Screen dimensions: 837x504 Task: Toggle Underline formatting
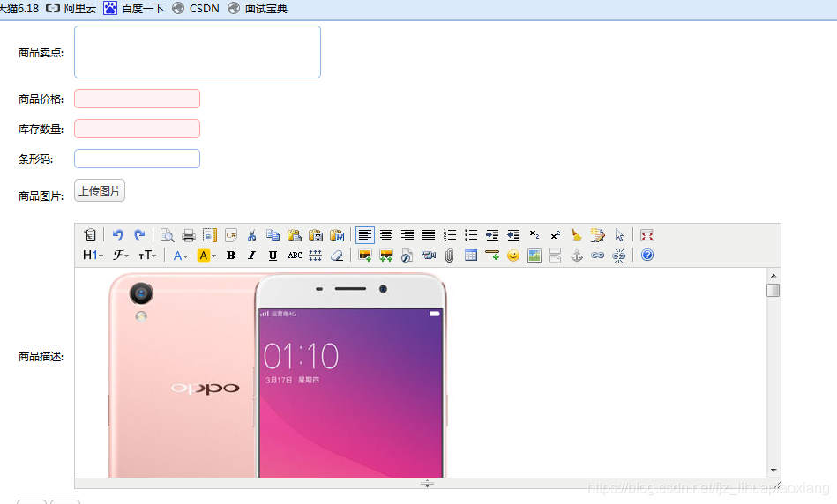pos(273,255)
